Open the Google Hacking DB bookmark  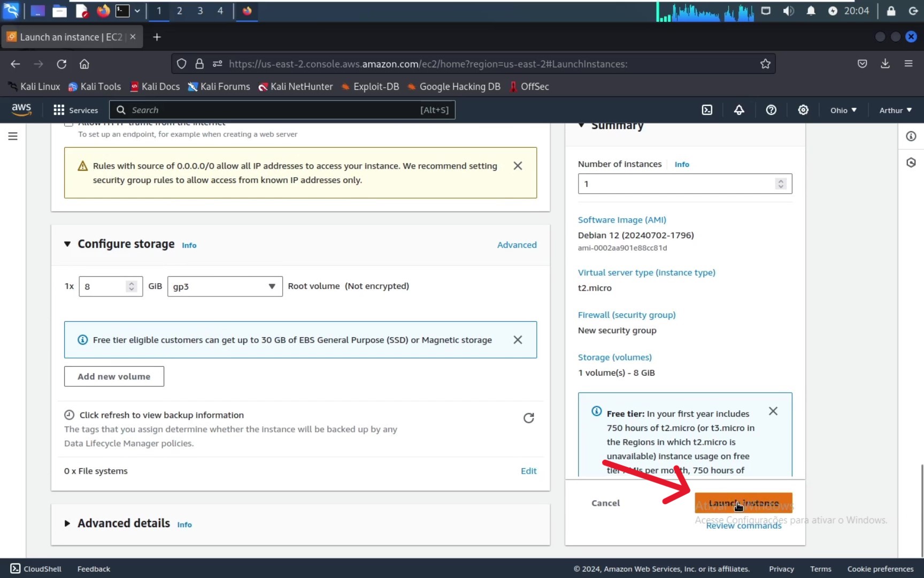[454, 87]
